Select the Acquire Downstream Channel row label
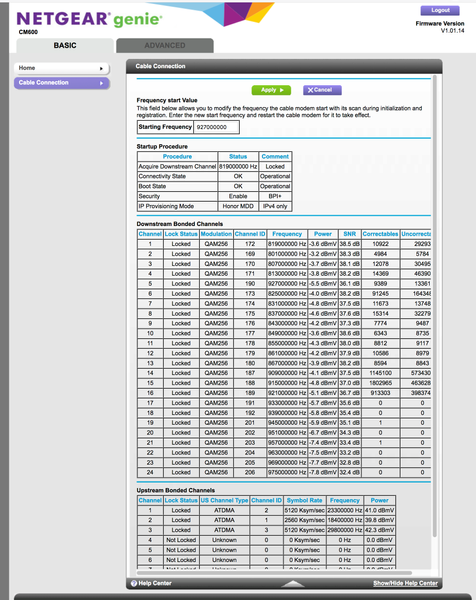Viewport: 476px width, 600px height. tap(177, 166)
